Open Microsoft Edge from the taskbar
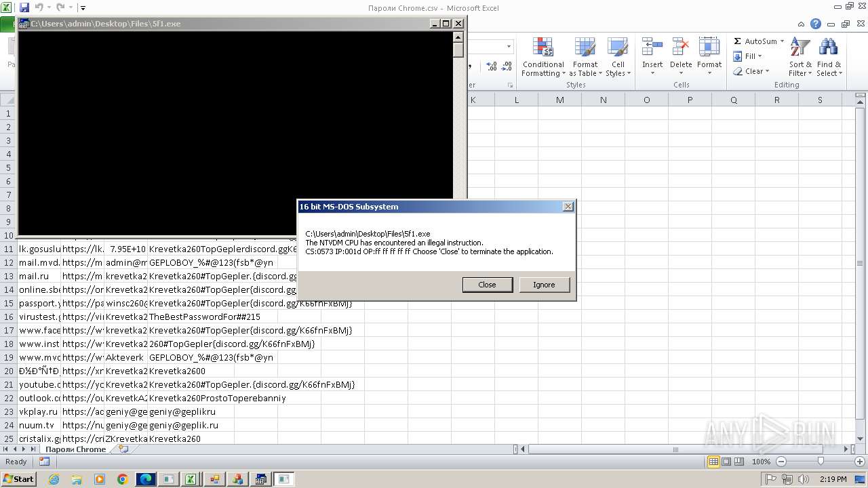This screenshot has width=868, height=488. point(146,479)
